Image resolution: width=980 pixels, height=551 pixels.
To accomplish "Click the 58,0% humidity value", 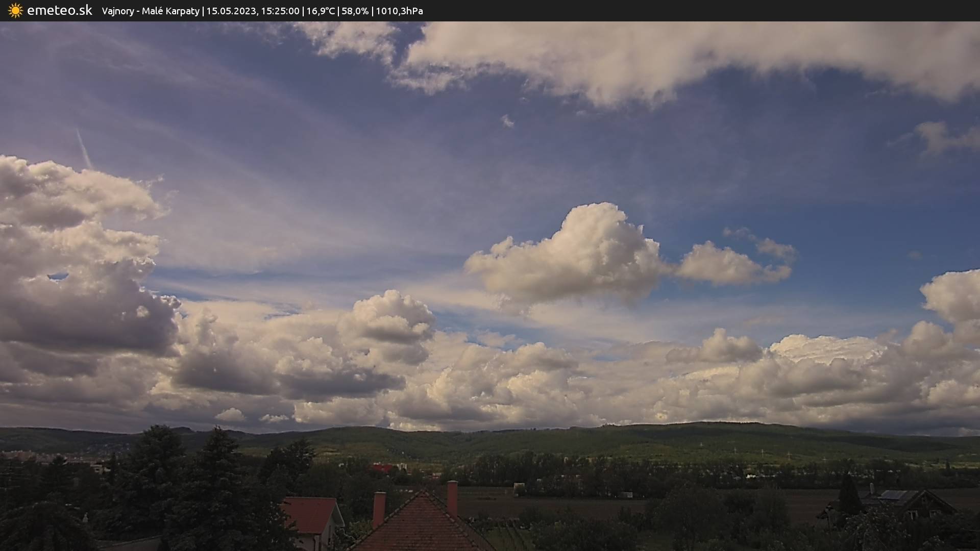I will click(x=355, y=11).
